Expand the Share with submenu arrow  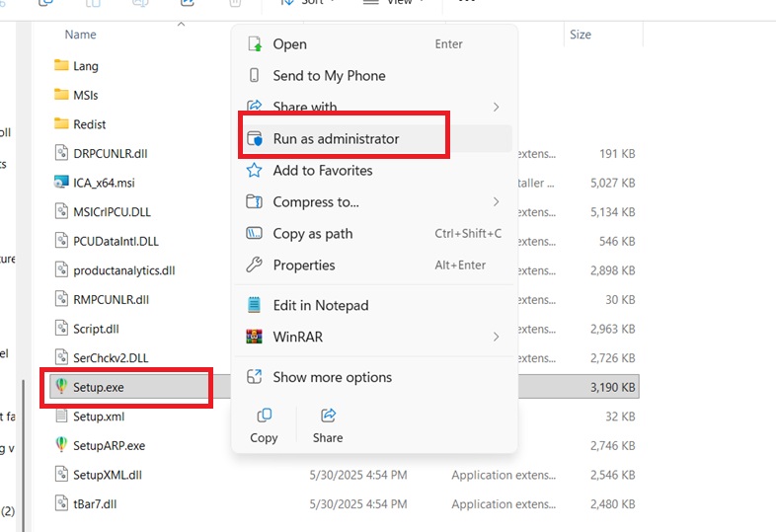coord(496,107)
